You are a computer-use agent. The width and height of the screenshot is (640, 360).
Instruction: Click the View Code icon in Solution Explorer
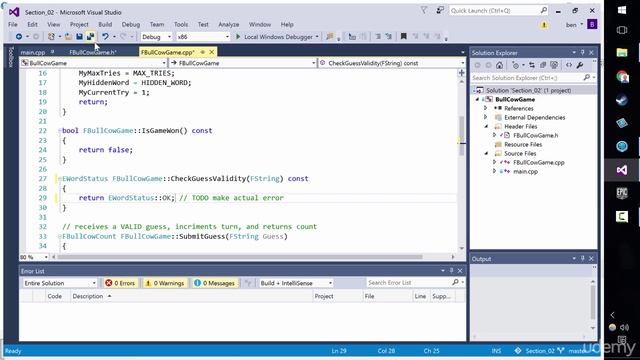click(x=569, y=65)
